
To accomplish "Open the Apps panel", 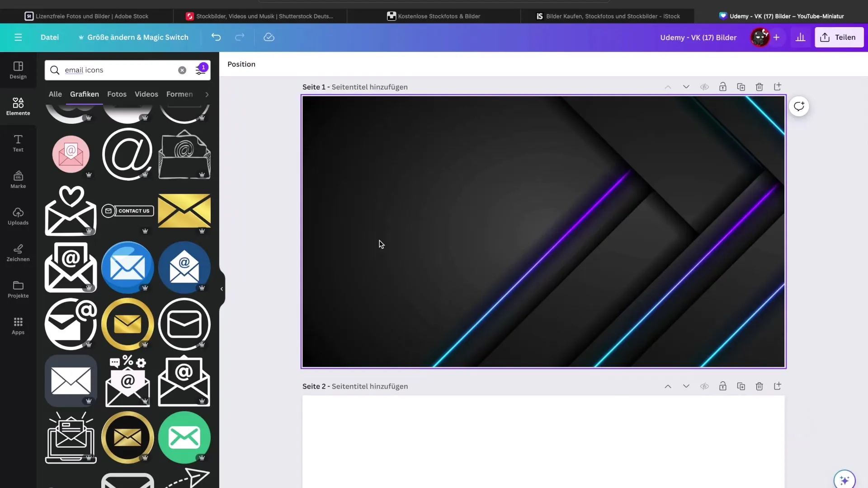I will pos(18,325).
